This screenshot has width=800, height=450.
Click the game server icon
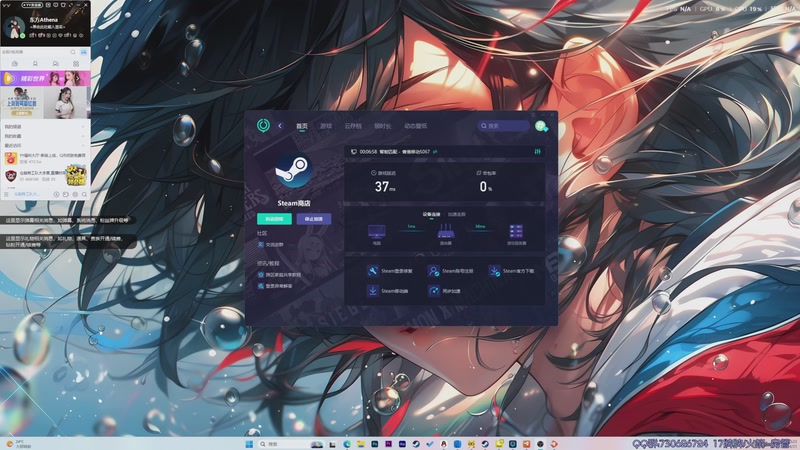[x=516, y=232]
